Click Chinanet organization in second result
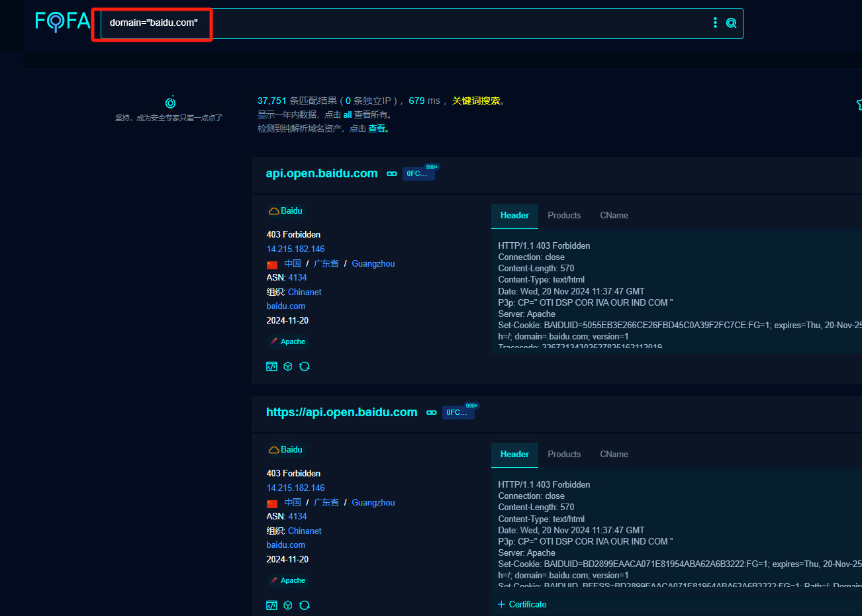The height and width of the screenshot is (616, 862). 305,531
